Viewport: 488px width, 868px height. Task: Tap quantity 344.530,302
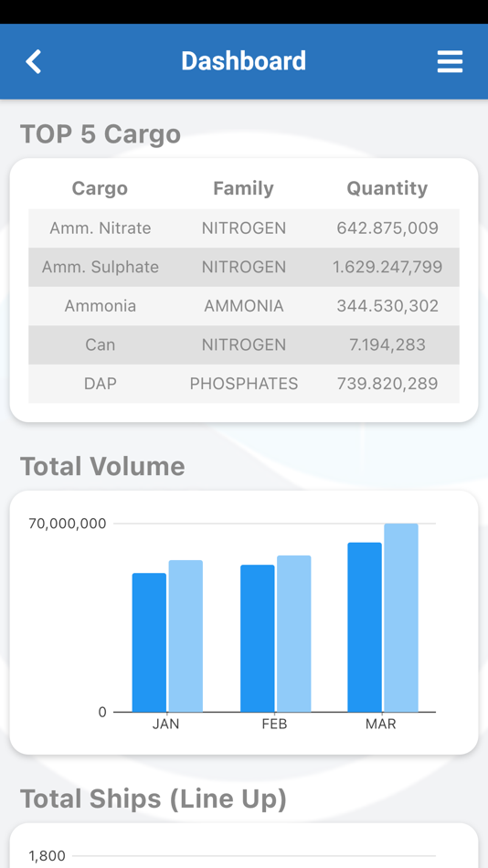(x=387, y=305)
